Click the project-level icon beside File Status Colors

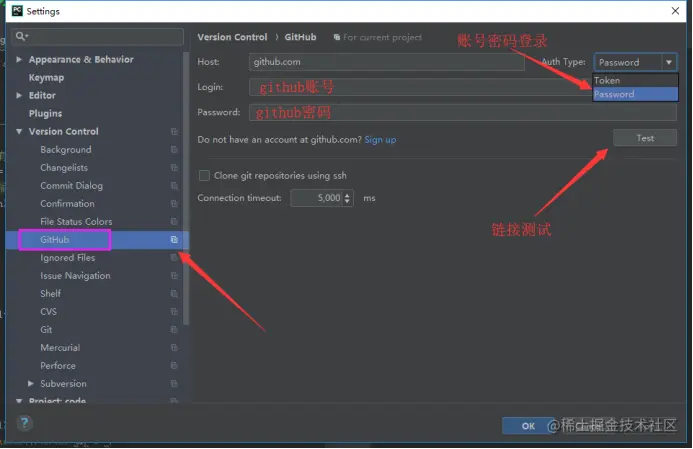[174, 221]
